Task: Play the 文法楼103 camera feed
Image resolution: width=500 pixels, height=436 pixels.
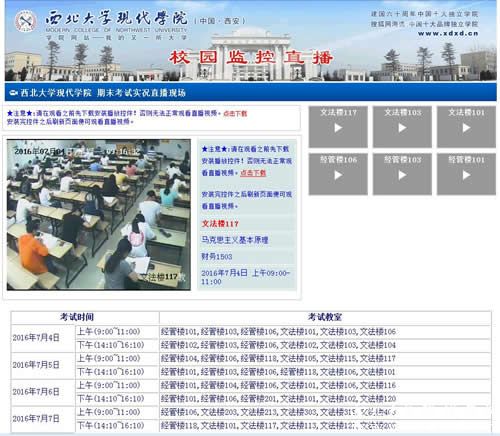Action: [x=402, y=127]
